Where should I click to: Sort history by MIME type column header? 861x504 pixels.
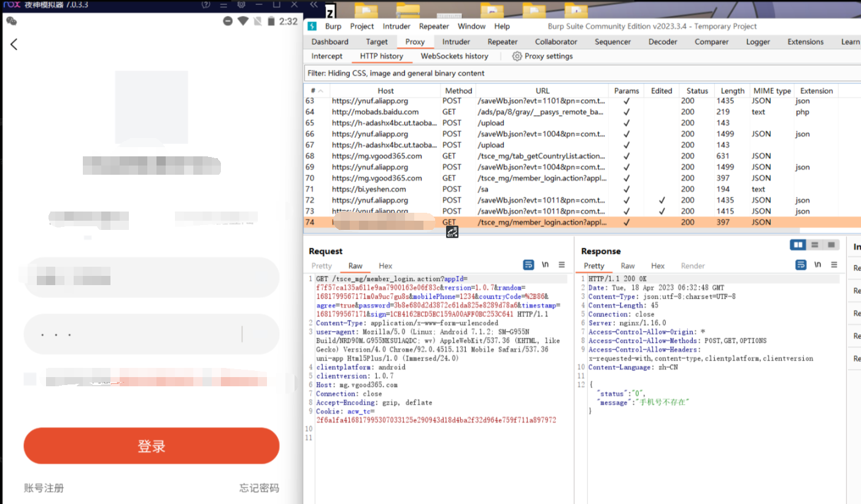coord(772,91)
